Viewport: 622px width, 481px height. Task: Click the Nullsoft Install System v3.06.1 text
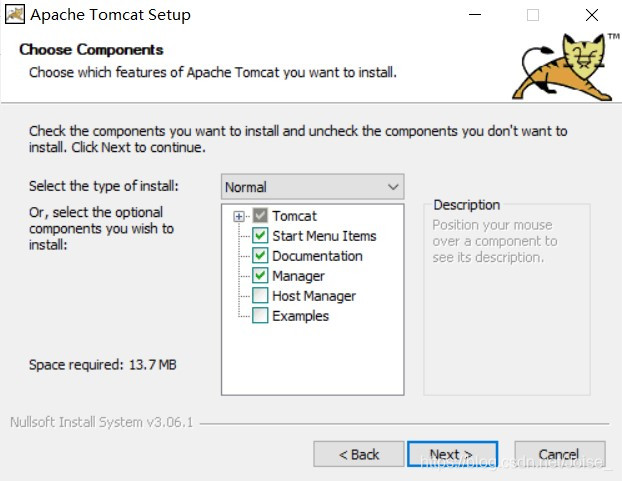pyautogui.click(x=102, y=422)
